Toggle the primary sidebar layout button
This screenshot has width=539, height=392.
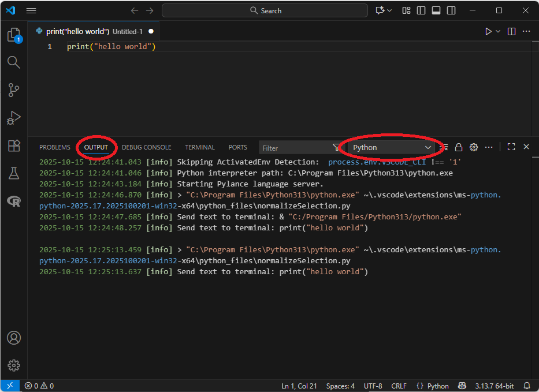pyautogui.click(x=421, y=10)
